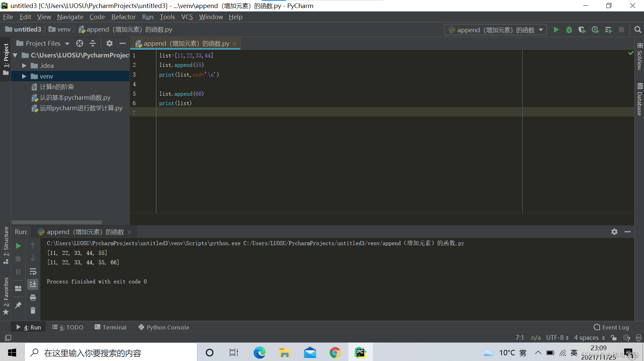Select file 运用pycharm进行数学计算.py in tree

pyautogui.click(x=77, y=108)
